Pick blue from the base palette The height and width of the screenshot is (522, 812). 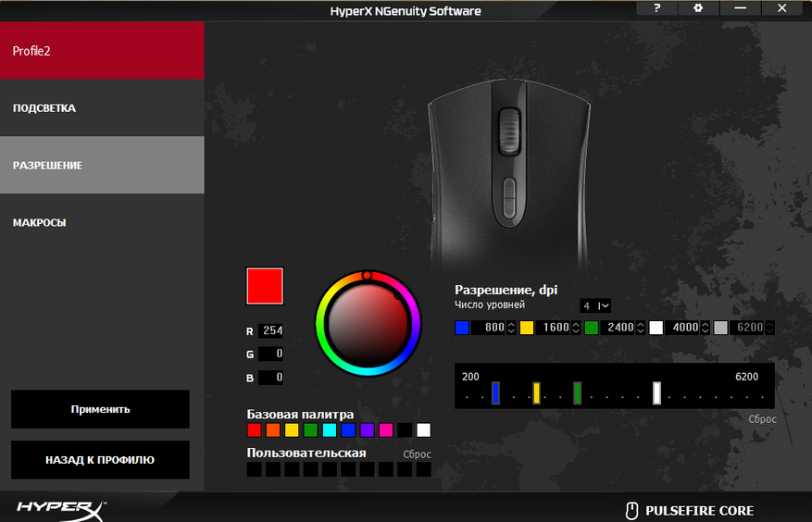pos(348,429)
